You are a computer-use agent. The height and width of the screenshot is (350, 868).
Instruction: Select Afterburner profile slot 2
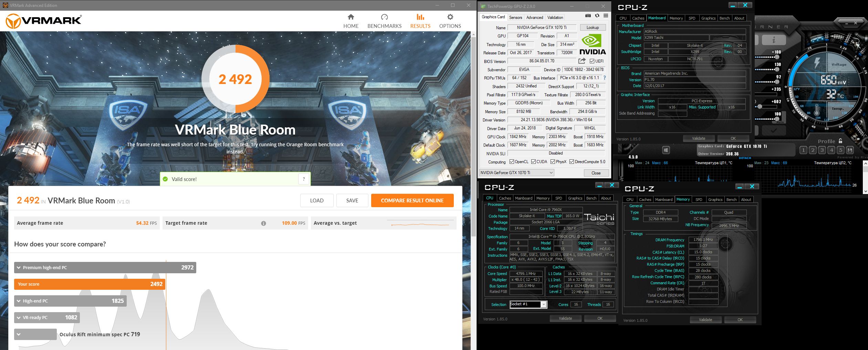(813, 150)
